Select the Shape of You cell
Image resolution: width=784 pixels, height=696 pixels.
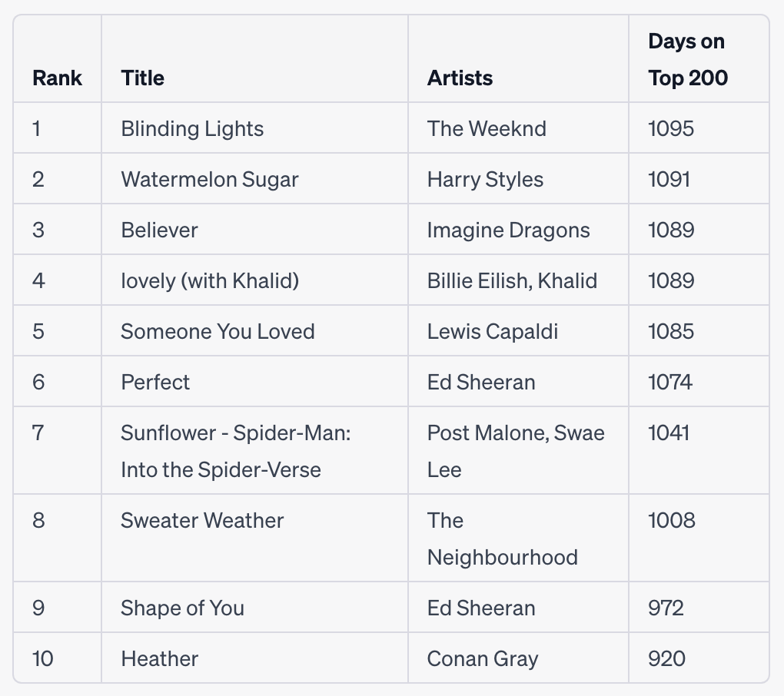point(182,608)
